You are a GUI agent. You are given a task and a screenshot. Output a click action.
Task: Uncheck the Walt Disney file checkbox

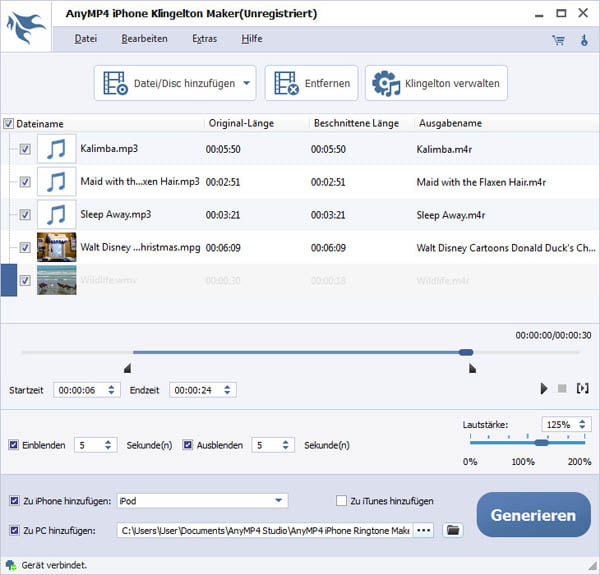25,248
